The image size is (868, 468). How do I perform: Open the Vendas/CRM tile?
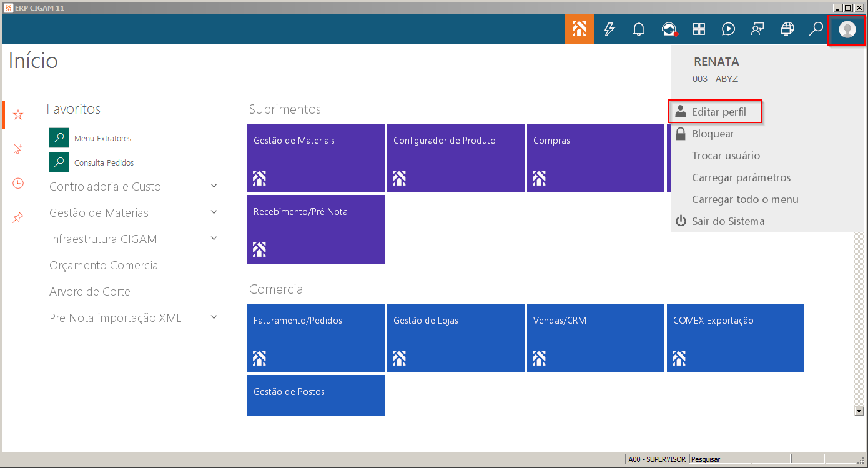tap(596, 338)
